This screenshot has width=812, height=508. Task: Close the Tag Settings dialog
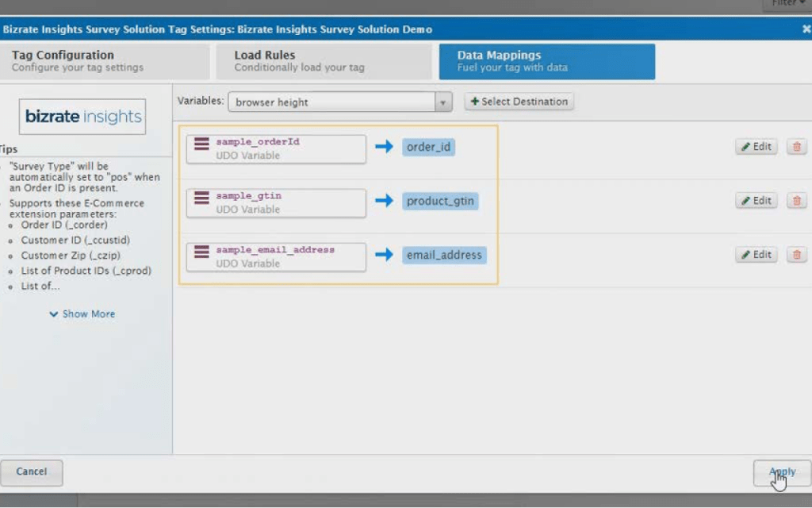806,29
